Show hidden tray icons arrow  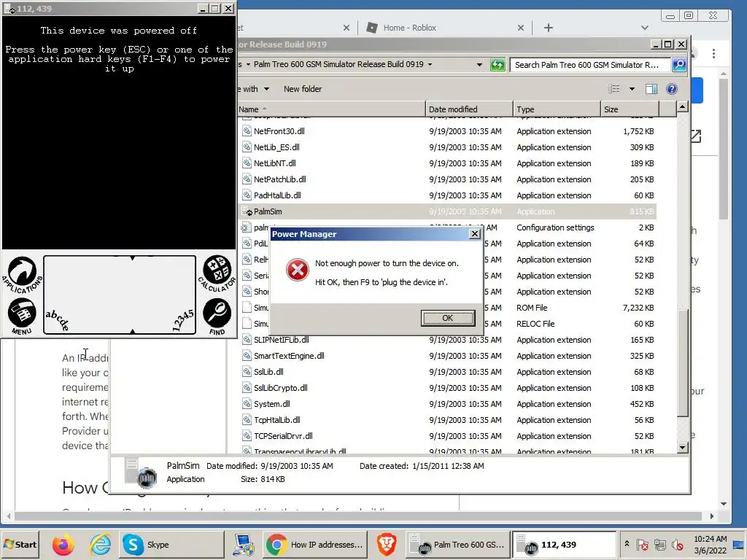pos(627,543)
